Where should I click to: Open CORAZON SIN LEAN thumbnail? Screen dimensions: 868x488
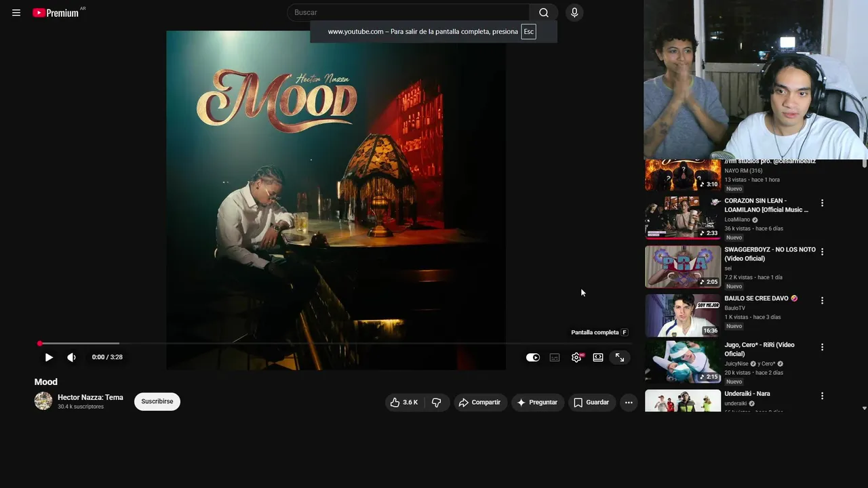[683, 218]
